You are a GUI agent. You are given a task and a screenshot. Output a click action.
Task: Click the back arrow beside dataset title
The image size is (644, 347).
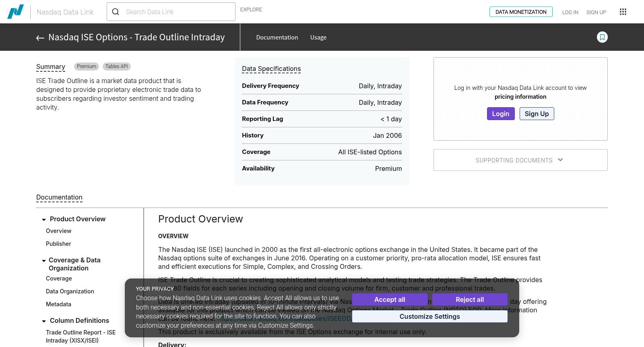pyautogui.click(x=40, y=38)
